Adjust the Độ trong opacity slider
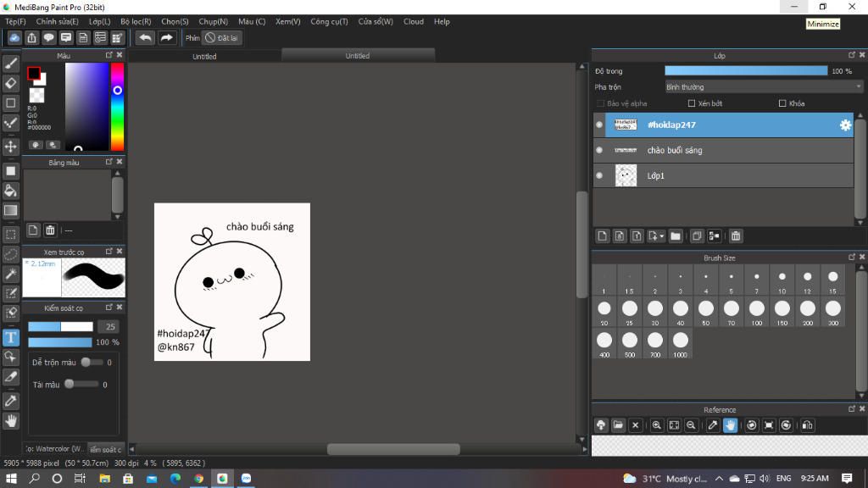 [746, 71]
